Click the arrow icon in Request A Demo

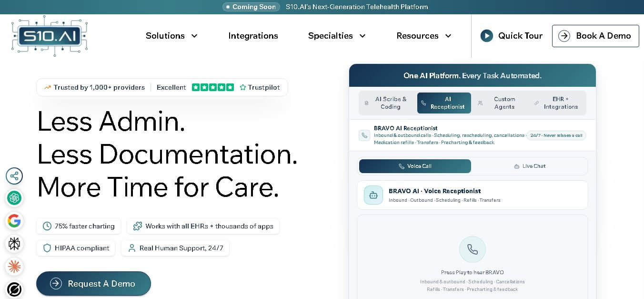click(x=56, y=284)
